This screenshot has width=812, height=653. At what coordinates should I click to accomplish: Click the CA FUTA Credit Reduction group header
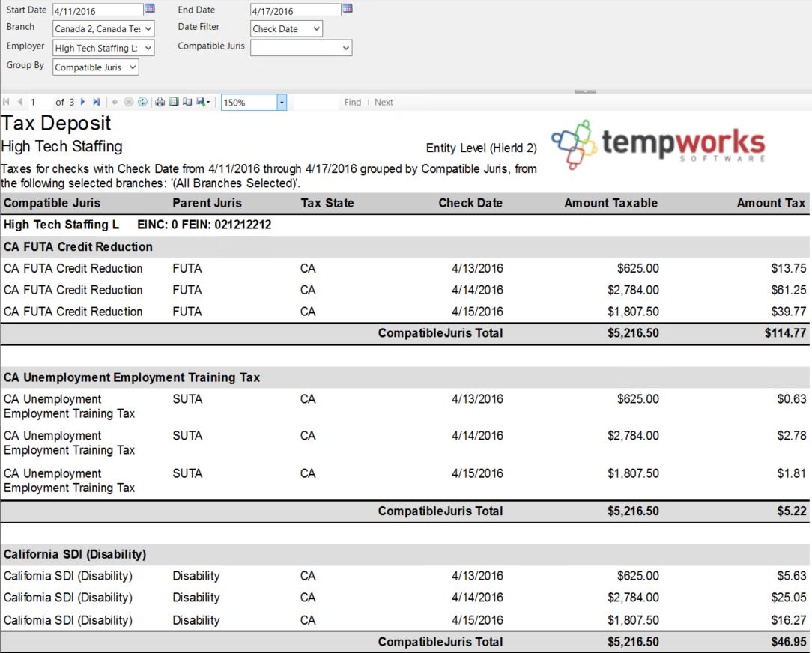click(x=78, y=247)
